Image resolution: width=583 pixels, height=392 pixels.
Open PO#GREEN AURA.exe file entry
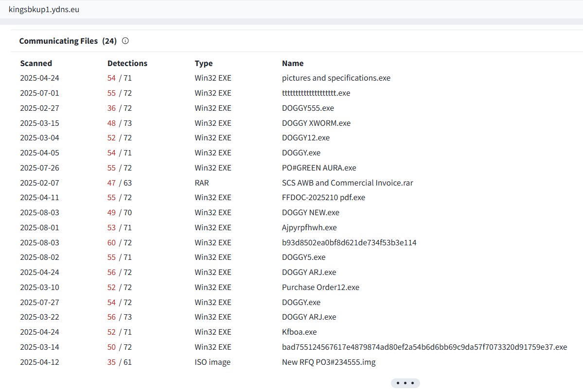pos(319,168)
